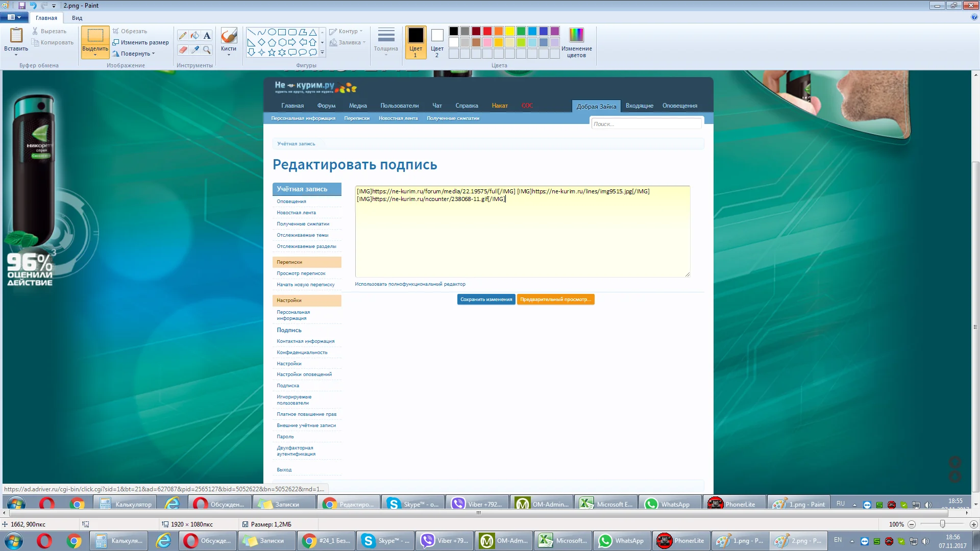The image size is (980, 551).
Task: Select the Text tool
Action: click(x=207, y=36)
